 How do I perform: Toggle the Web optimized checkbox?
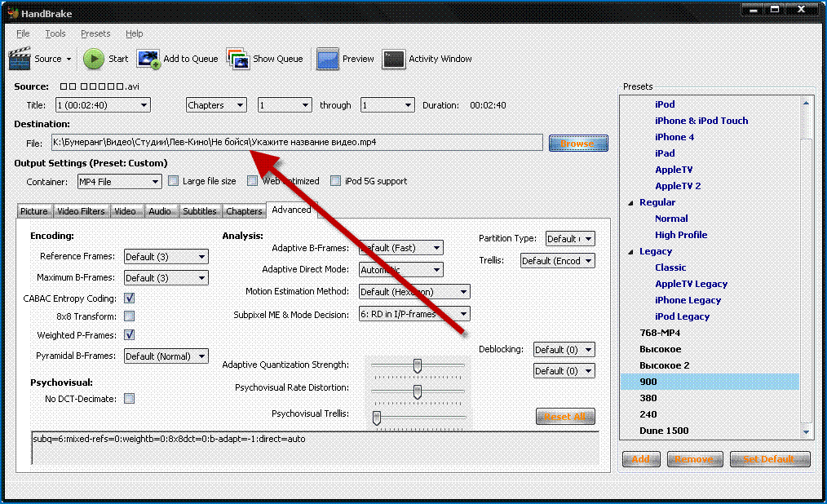(253, 181)
